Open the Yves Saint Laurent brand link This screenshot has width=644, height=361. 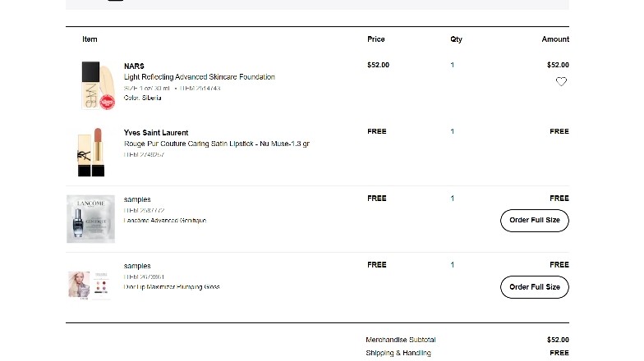[x=156, y=133]
